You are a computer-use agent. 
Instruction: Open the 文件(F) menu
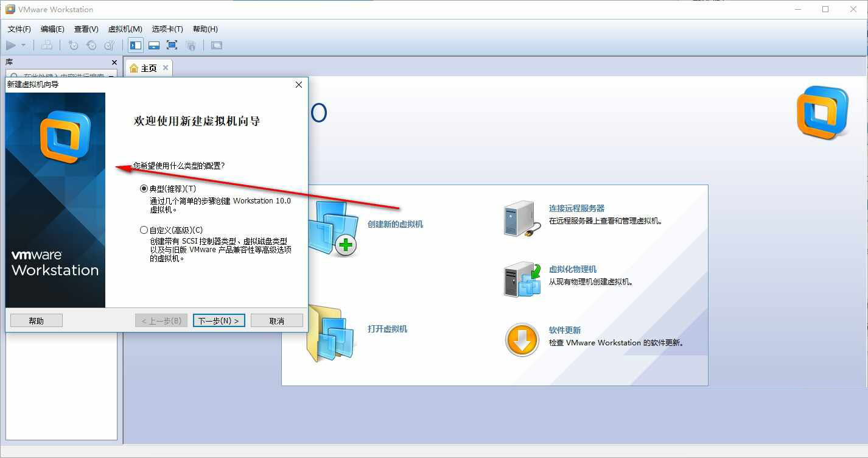click(x=19, y=29)
